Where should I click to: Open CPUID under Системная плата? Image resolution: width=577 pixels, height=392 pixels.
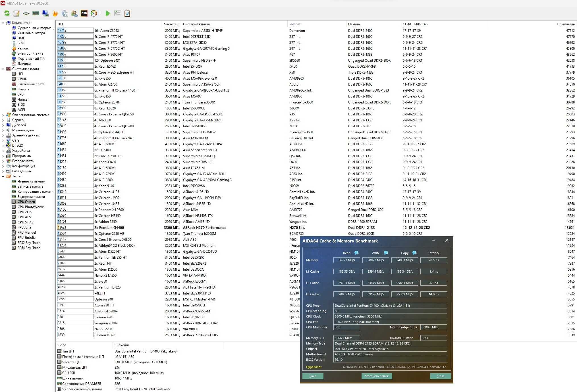point(22,79)
